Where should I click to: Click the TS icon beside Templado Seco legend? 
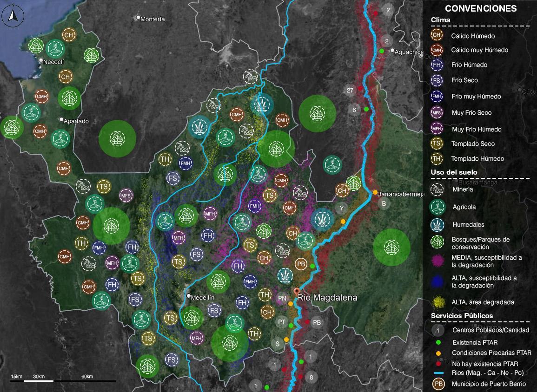437,144
